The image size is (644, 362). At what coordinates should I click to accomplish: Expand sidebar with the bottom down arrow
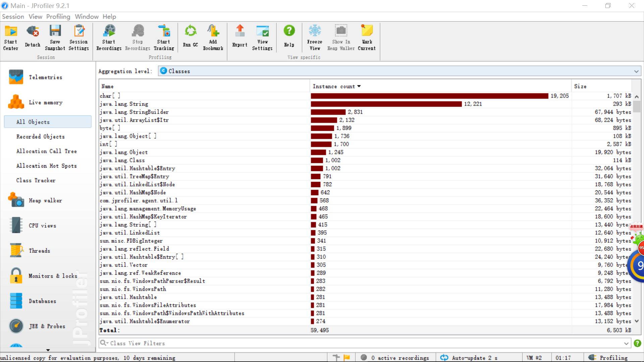point(48,350)
